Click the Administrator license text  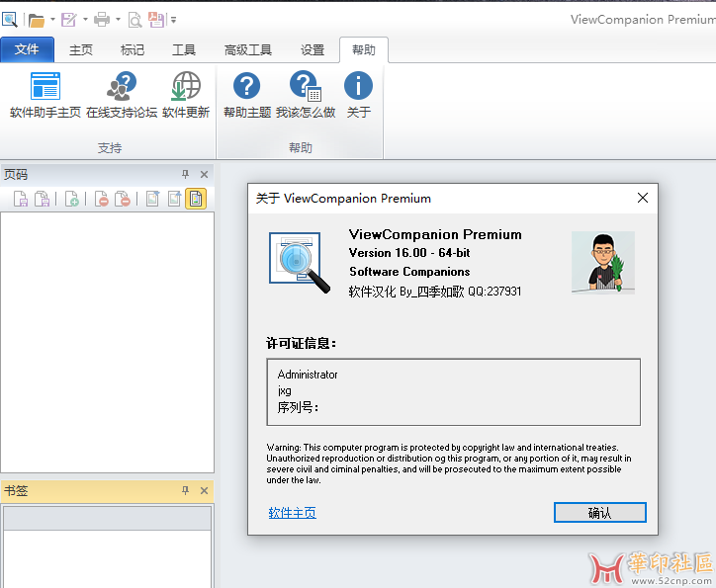308,375
